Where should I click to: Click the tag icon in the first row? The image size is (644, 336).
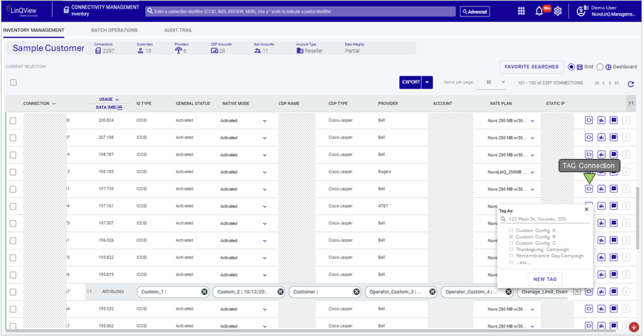click(589, 120)
